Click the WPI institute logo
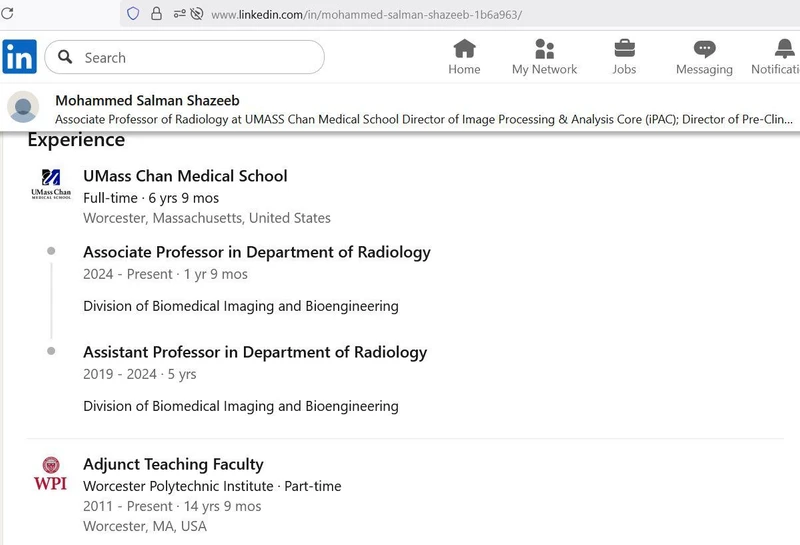Screen dimensions: 800x545 tap(51, 474)
